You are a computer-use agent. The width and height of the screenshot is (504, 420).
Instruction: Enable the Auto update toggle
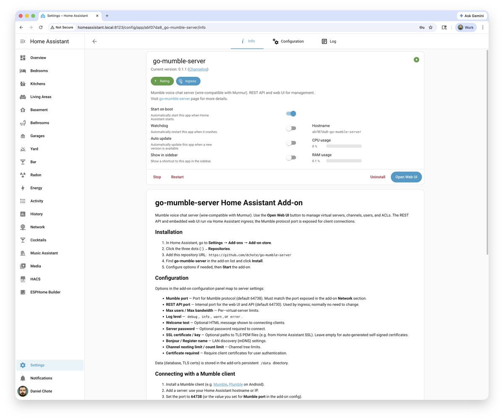(291, 143)
